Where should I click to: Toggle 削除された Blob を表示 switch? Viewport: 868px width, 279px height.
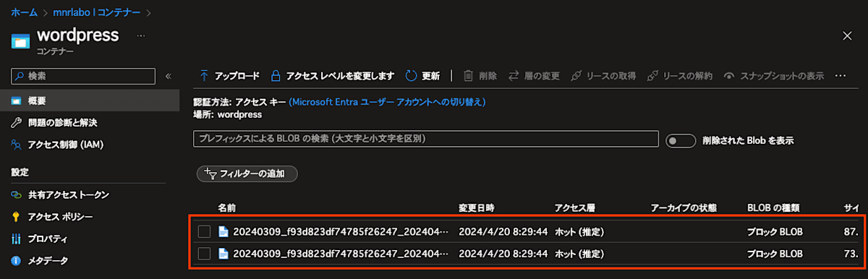tap(680, 141)
